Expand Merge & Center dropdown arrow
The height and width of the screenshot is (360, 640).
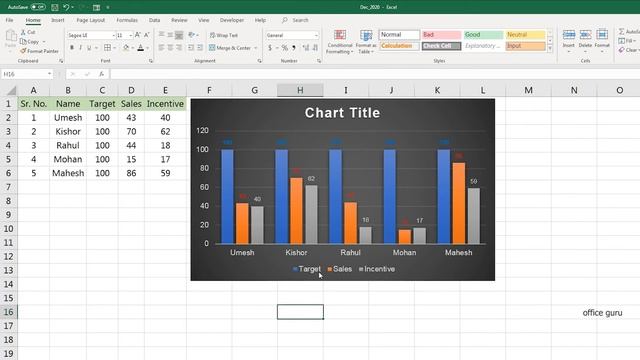coord(256,48)
